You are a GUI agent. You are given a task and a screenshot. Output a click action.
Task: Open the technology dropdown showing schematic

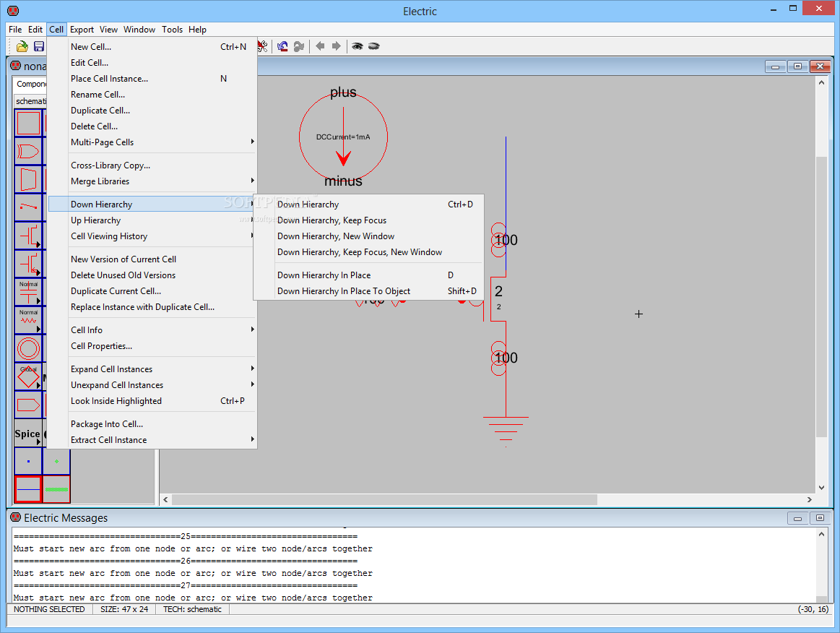click(x=30, y=100)
